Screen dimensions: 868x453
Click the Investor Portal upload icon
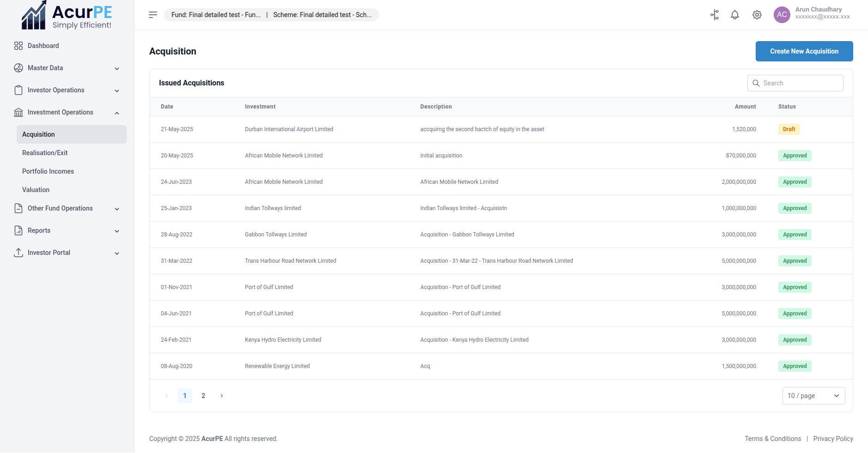18,253
